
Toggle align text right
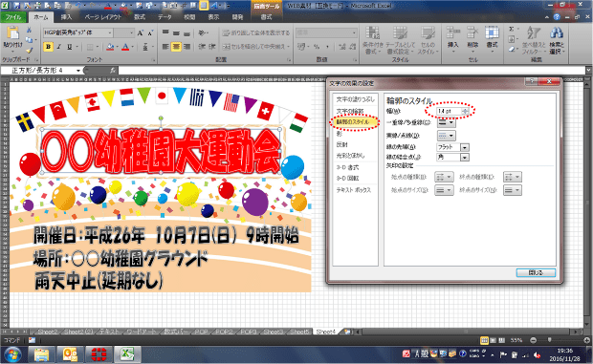(187, 47)
